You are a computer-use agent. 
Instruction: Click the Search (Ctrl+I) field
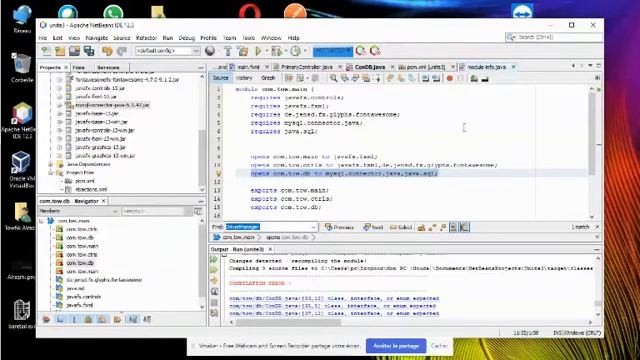pyautogui.click(x=554, y=37)
